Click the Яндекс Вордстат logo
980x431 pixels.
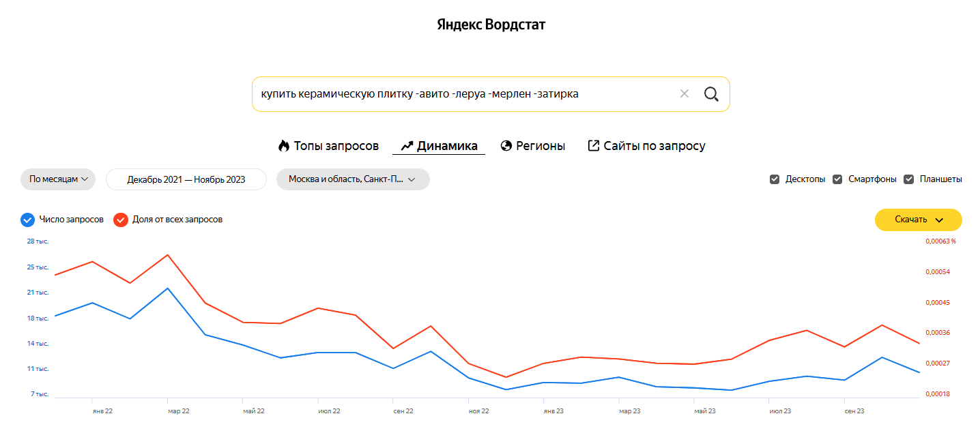(x=491, y=25)
